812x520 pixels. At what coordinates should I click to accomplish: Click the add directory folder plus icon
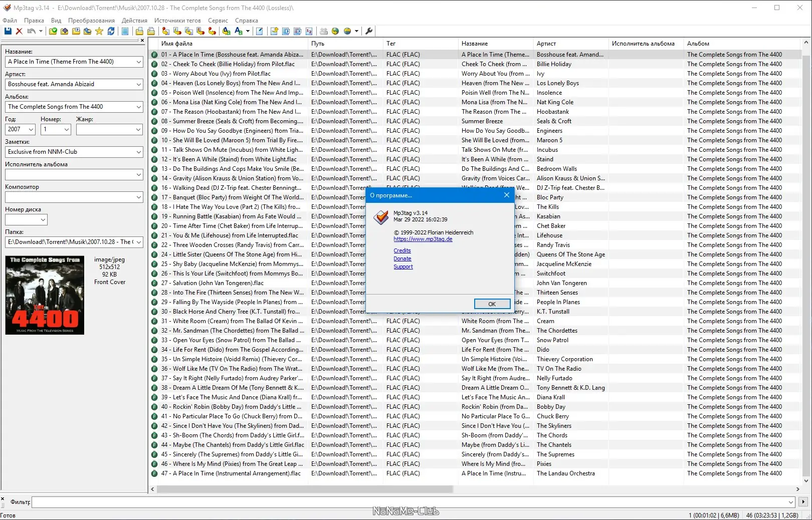[x=64, y=31]
